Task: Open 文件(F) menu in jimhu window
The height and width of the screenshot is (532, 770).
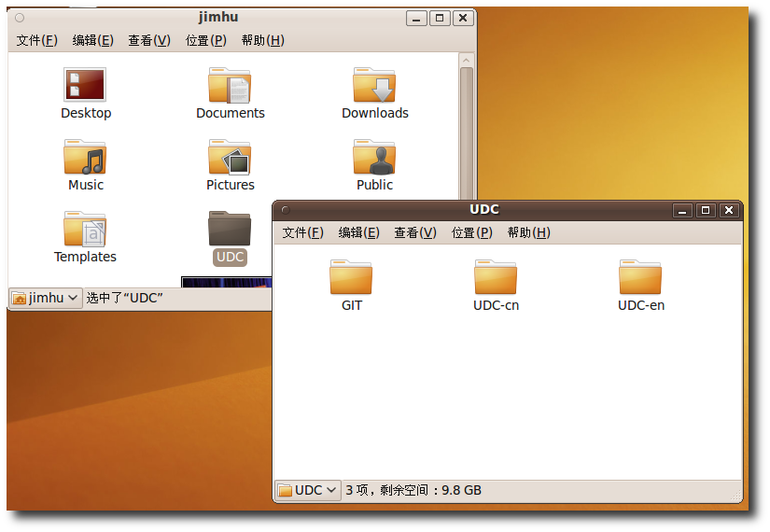Action: point(36,40)
